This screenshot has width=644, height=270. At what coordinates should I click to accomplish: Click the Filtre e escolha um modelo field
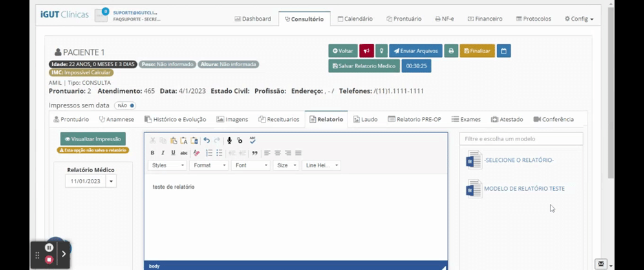point(522,139)
